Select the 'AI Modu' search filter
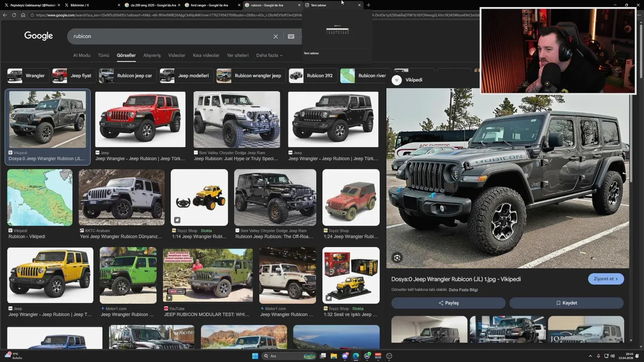The height and width of the screenshot is (362, 644). 82,55
